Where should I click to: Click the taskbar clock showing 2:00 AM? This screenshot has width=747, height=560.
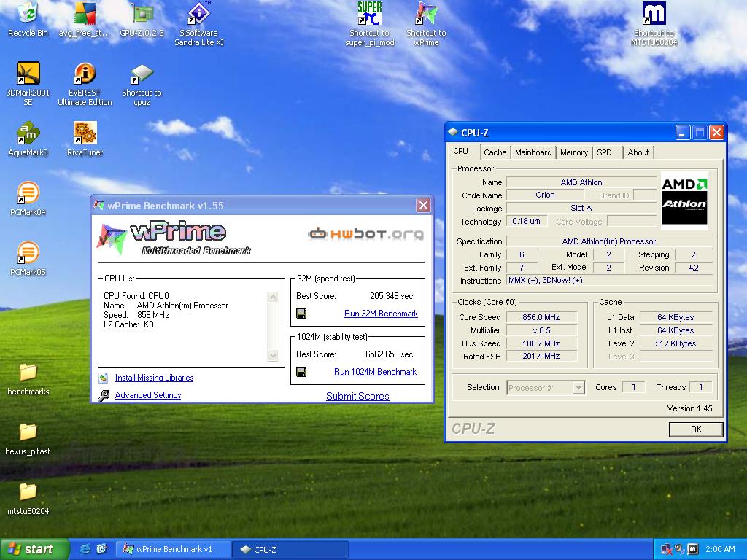pyautogui.click(x=720, y=549)
